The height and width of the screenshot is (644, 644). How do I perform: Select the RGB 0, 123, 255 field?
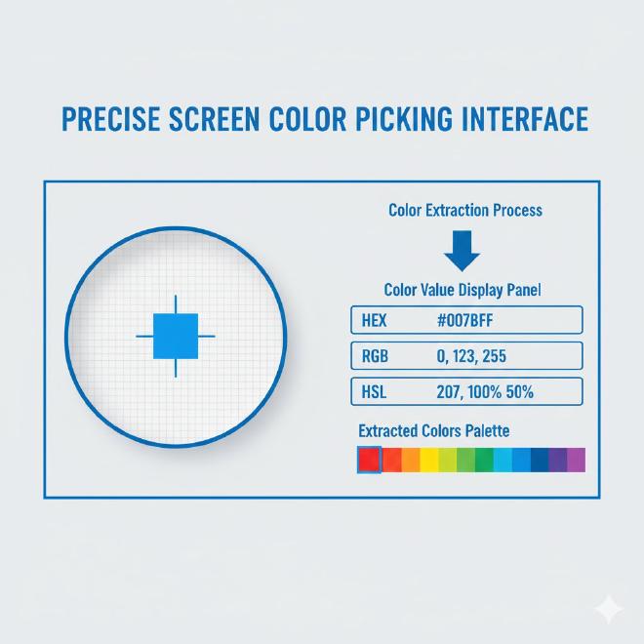(465, 356)
